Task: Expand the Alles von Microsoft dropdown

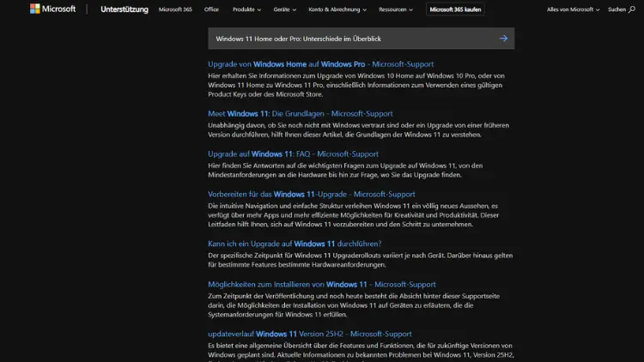Action: point(573,9)
